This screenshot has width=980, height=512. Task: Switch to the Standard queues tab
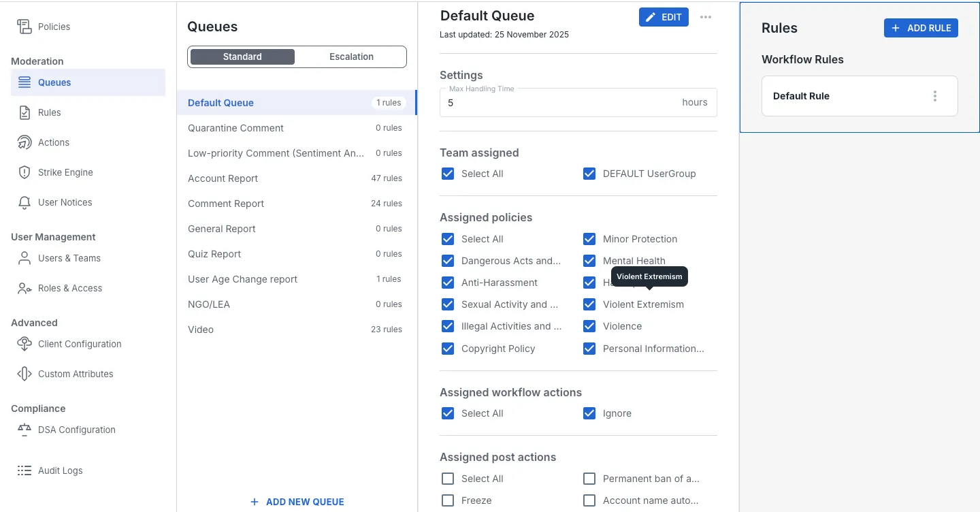tap(242, 57)
